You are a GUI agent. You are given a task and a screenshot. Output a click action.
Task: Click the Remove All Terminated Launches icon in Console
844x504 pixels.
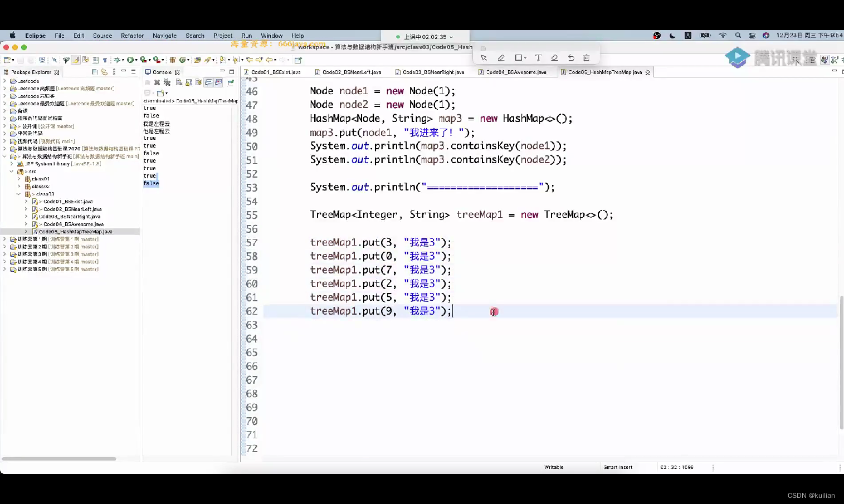point(167,82)
